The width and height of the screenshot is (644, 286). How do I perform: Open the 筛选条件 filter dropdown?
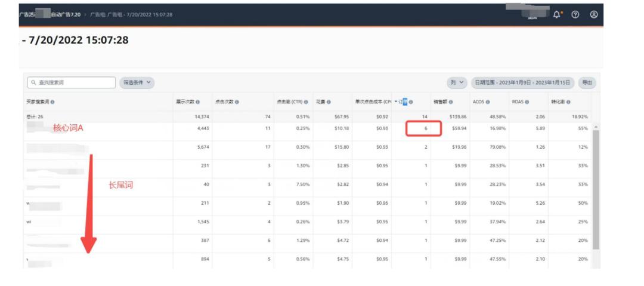pos(137,82)
